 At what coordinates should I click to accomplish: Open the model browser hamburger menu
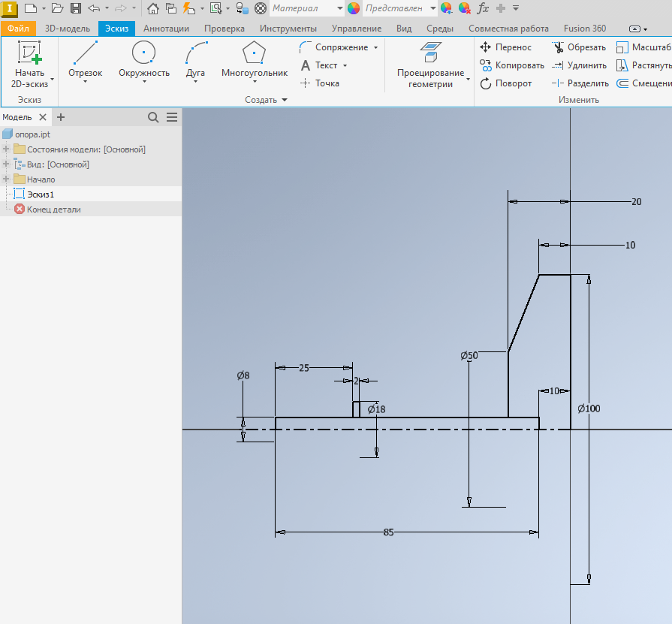(172, 117)
